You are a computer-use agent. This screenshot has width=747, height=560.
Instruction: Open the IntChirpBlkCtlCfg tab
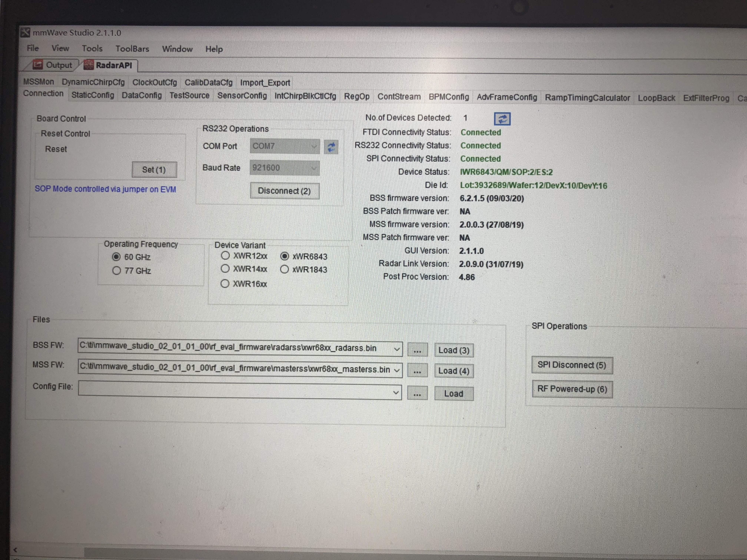[x=305, y=96]
